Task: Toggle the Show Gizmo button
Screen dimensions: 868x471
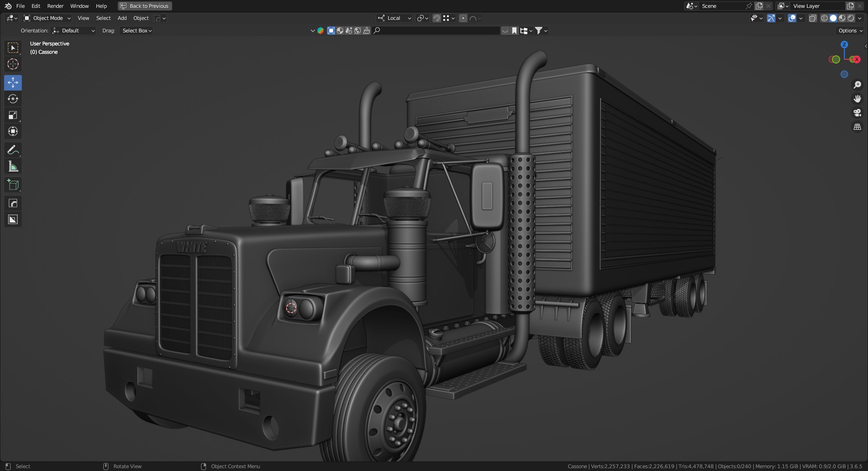Action: tap(771, 18)
